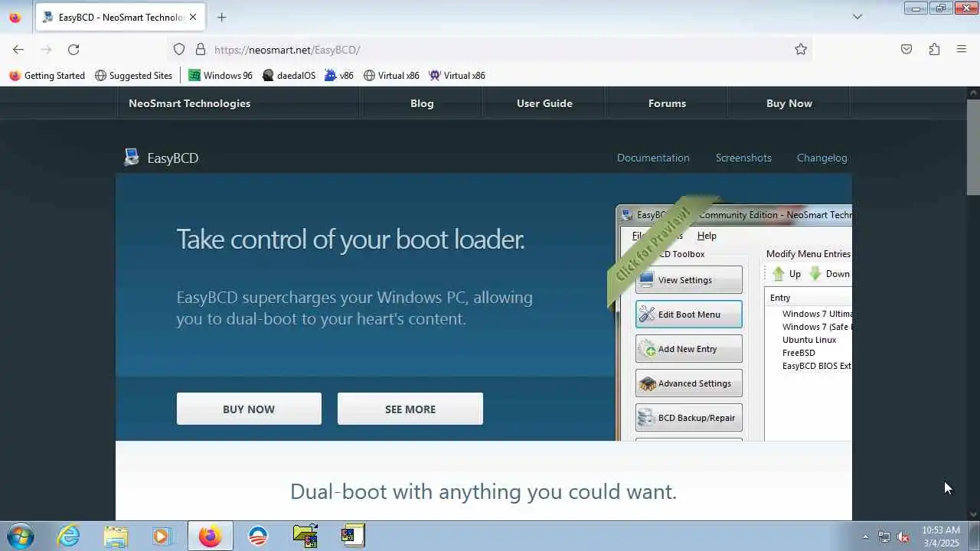The height and width of the screenshot is (551, 980).
Task: Open the v86 bookmark
Action: (x=339, y=75)
